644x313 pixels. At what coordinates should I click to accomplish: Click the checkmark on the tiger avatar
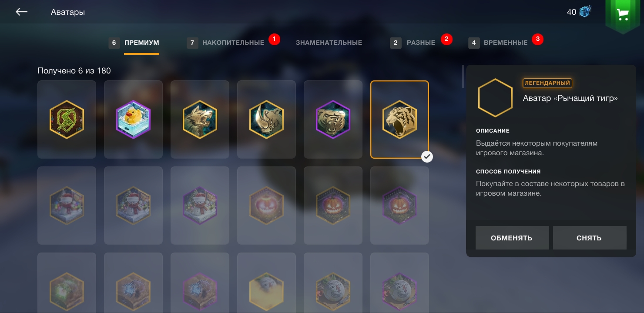click(427, 156)
